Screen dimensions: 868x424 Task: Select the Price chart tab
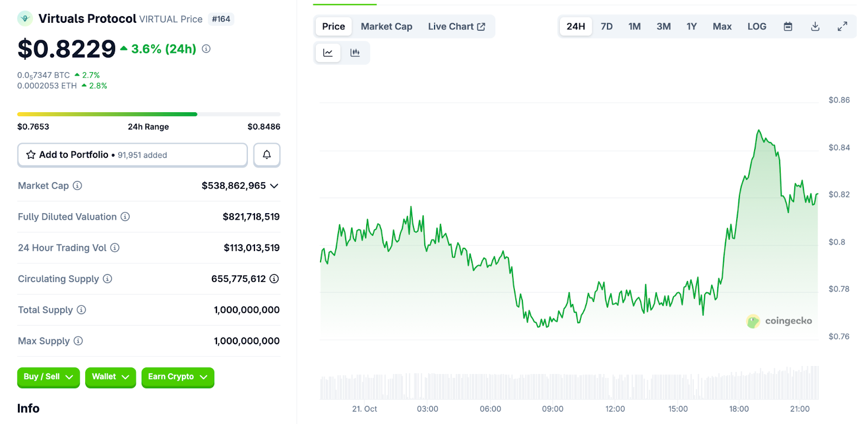[333, 27]
